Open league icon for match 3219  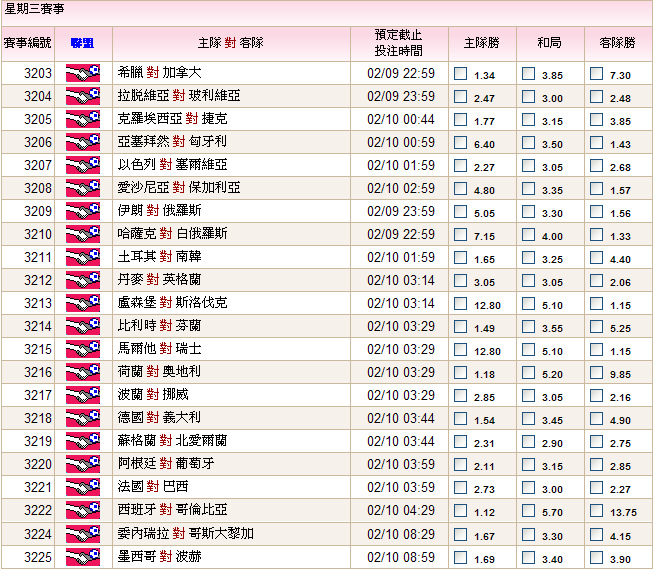(x=83, y=441)
